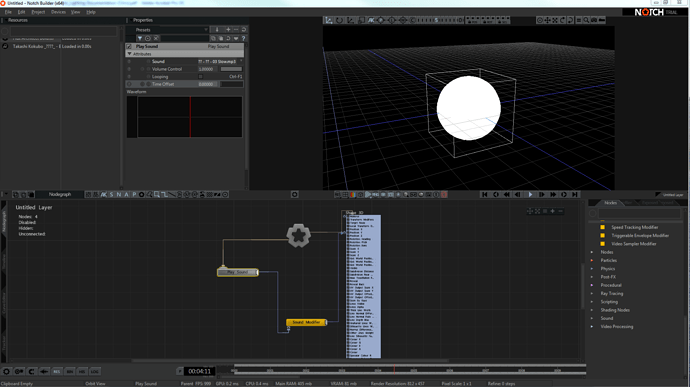690x387 pixels.
Task: Click the RES button on the bottom bar
Action: pos(57,372)
